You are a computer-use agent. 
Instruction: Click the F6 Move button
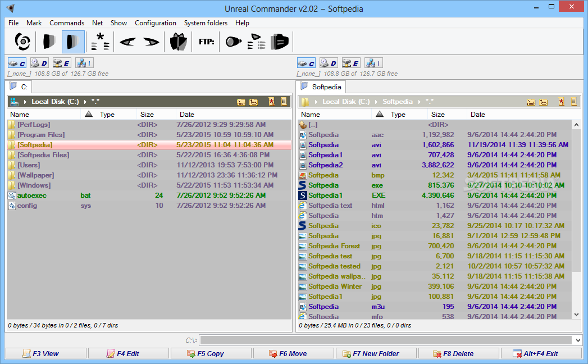294,353
